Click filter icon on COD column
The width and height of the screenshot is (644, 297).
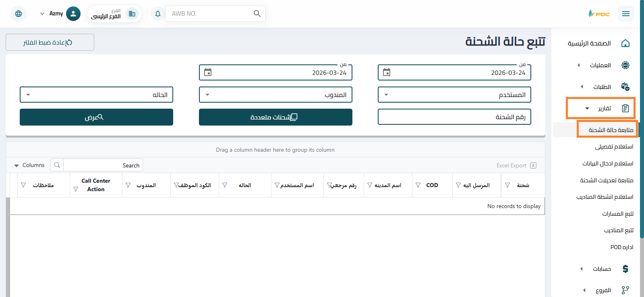coord(418,185)
